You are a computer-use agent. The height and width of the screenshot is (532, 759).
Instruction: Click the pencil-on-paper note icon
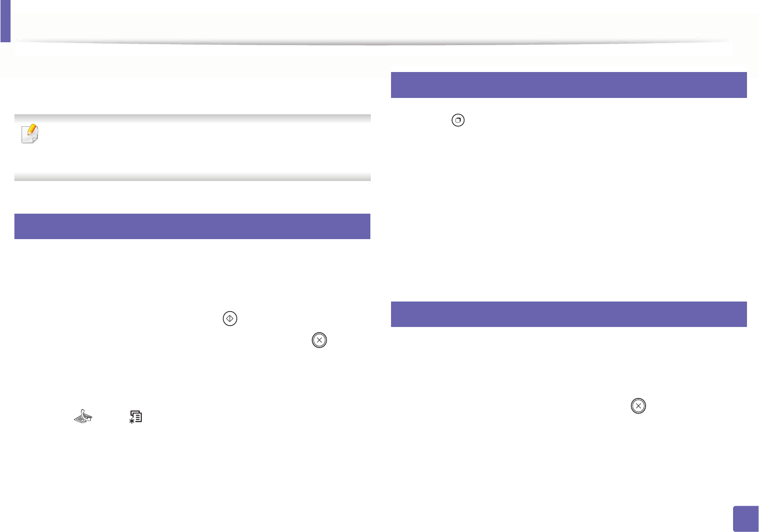pos(30,134)
